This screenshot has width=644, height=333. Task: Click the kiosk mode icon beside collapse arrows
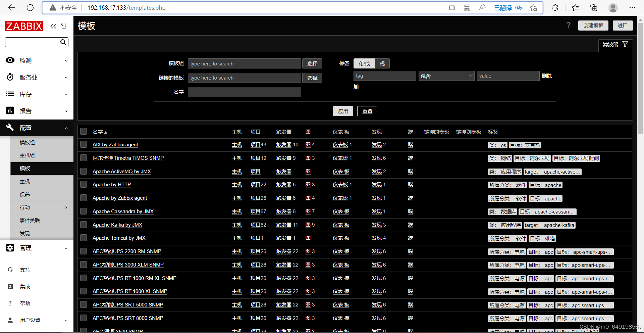(x=63, y=26)
